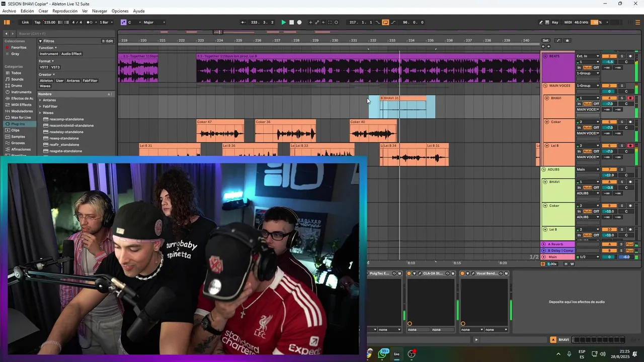Start playback with the Play button
This screenshot has width=644, height=362.
pos(283,22)
